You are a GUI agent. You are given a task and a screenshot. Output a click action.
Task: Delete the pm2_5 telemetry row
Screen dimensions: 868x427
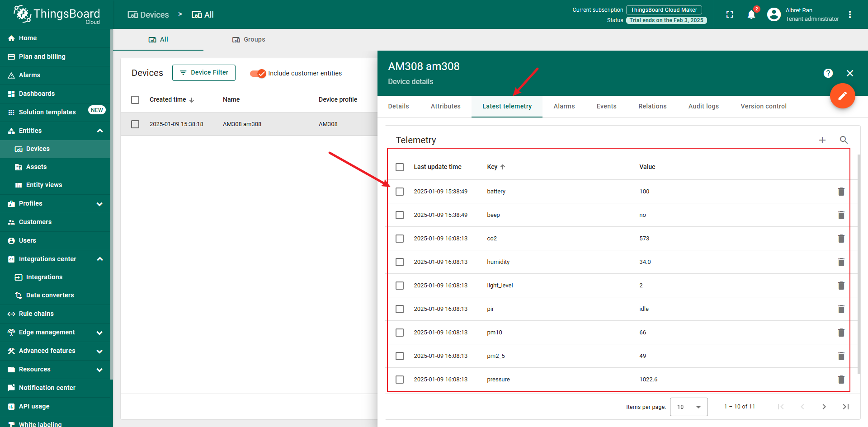[841, 356]
